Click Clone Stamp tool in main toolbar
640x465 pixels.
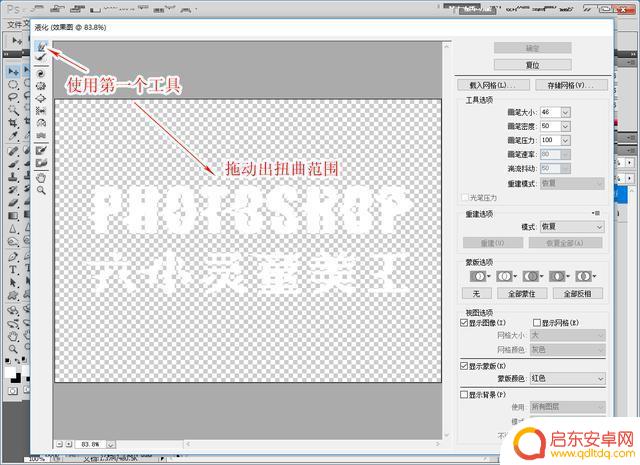(x=13, y=177)
